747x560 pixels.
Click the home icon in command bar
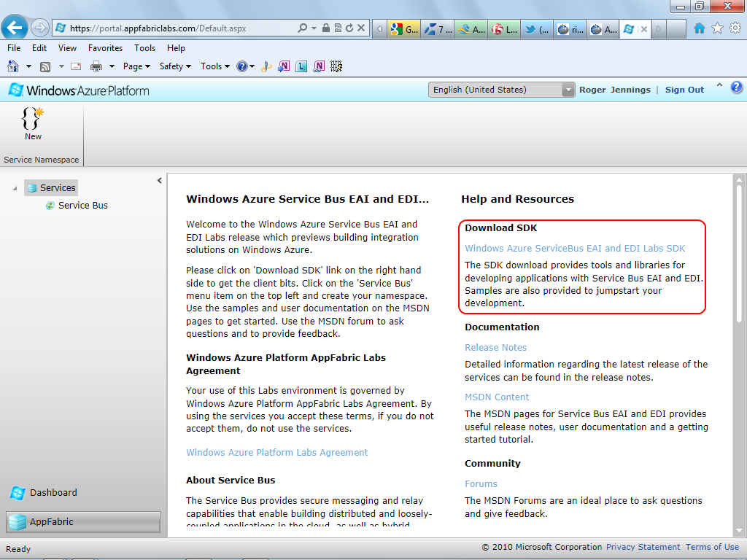(13, 66)
